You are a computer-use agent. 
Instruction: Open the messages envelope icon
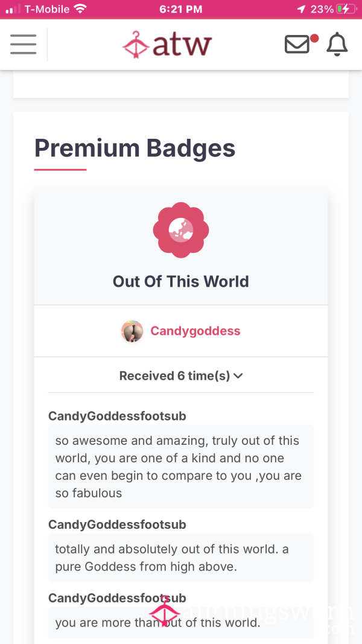[297, 44]
